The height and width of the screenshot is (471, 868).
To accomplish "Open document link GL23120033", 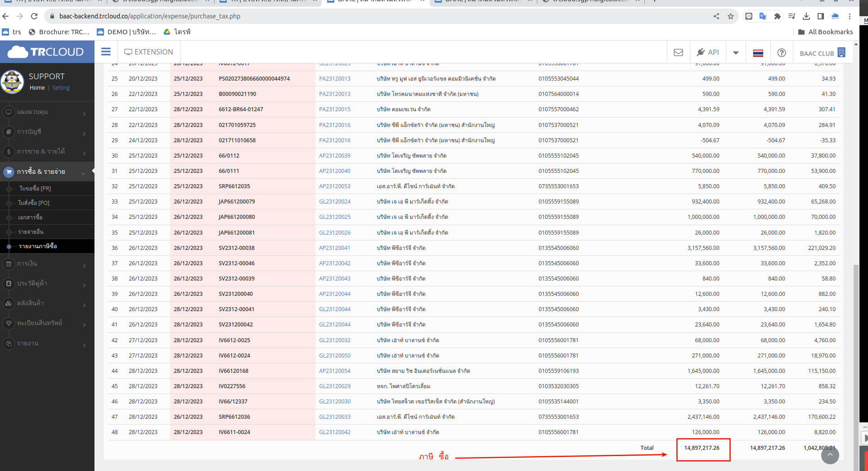I will click(x=335, y=417).
